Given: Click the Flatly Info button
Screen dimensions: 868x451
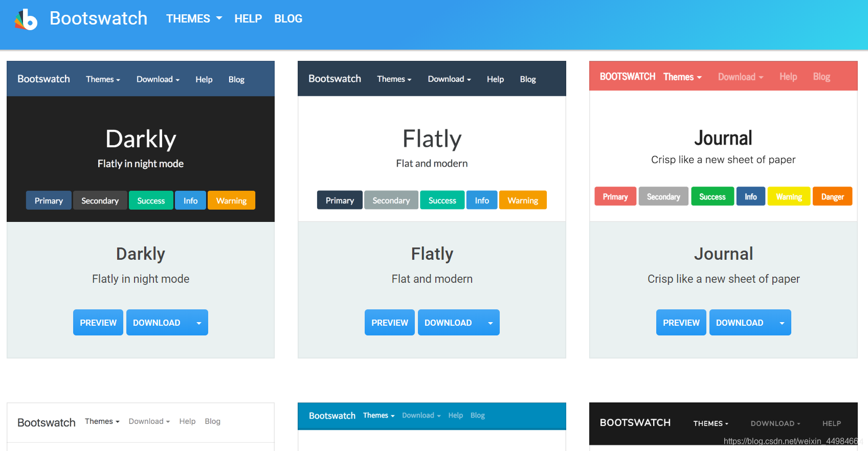Looking at the screenshot, I should (x=482, y=200).
